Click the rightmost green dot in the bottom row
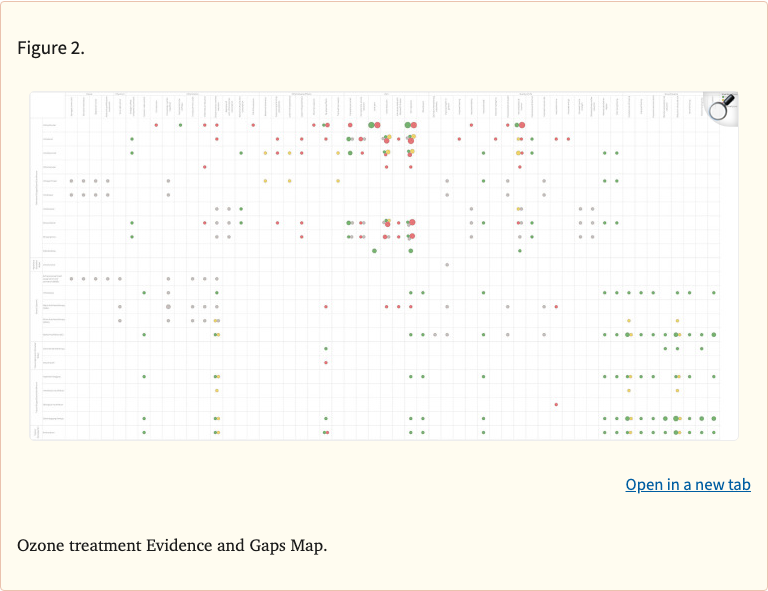 pyautogui.click(x=714, y=432)
